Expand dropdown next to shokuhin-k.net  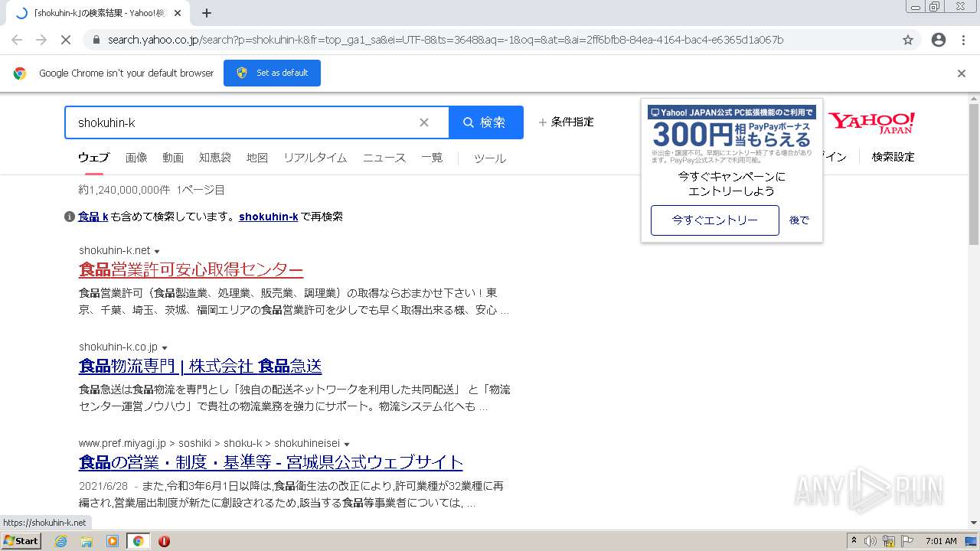(157, 252)
